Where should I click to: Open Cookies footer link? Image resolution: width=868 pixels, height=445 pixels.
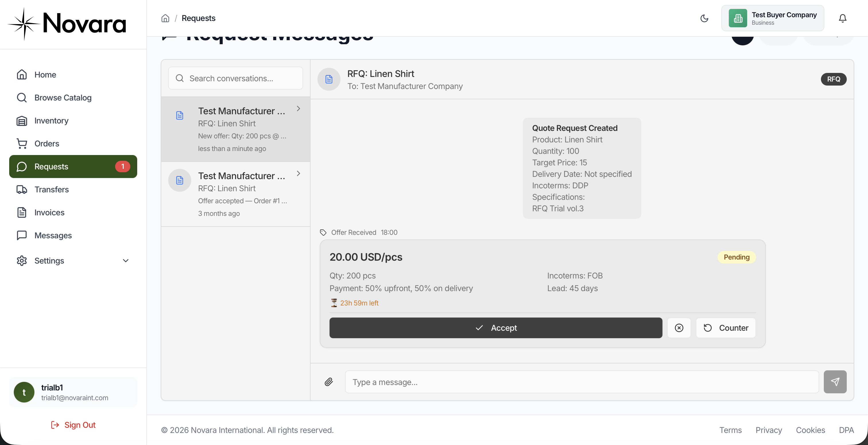tap(810, 430)
